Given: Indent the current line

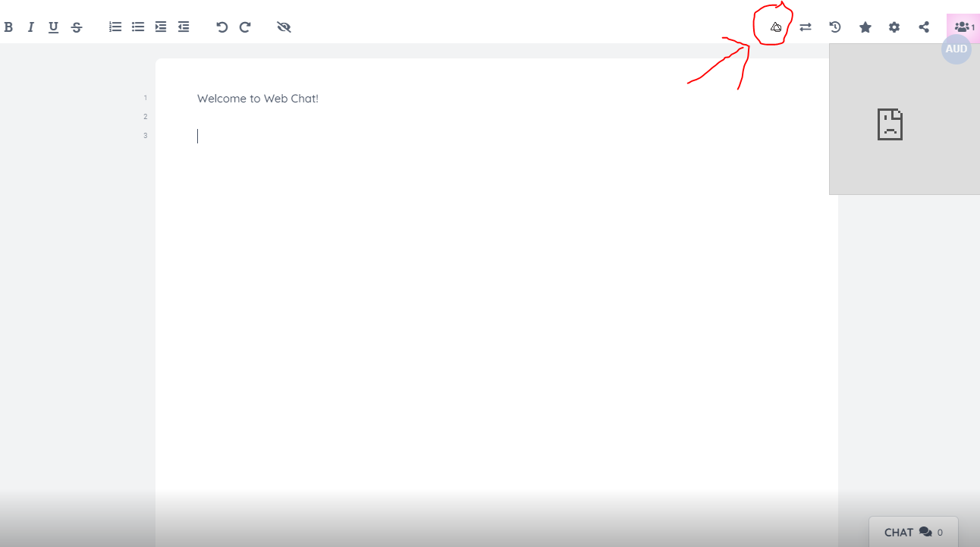Looking at the screenshot, I should click(x=161, y=27).
